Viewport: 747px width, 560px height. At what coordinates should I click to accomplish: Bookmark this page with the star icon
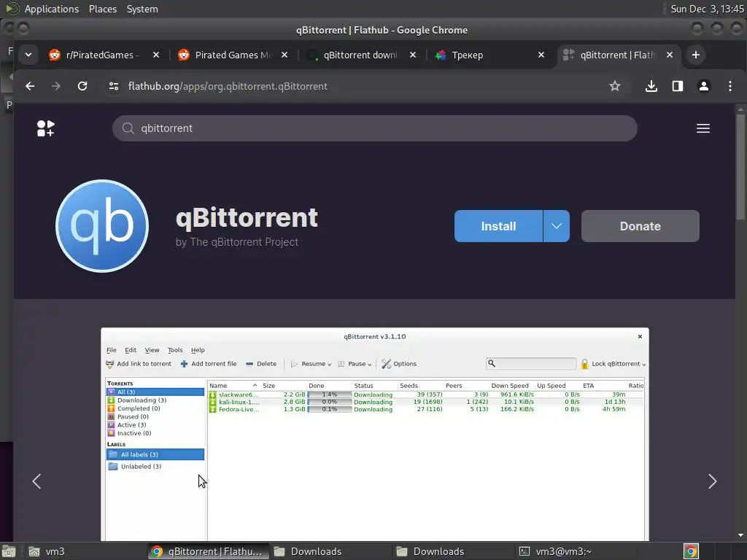click(x=614, y=86)
